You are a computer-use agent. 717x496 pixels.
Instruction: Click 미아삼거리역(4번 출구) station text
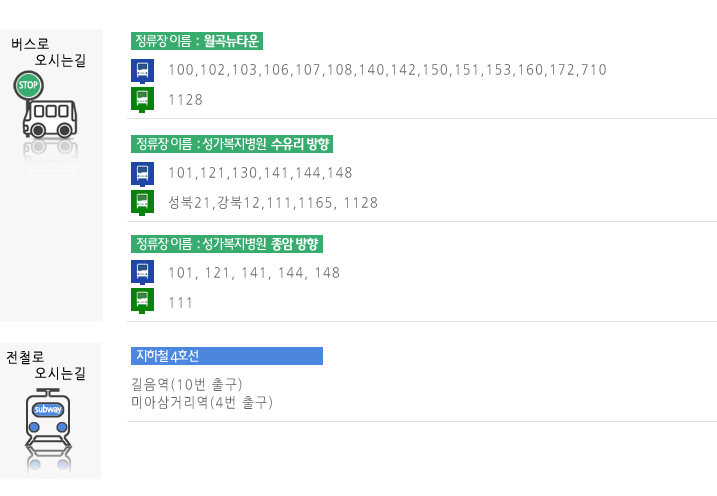(201, 403)
